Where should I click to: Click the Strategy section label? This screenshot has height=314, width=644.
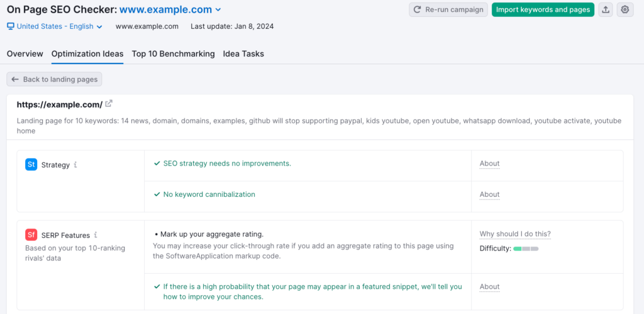(55, 165)
